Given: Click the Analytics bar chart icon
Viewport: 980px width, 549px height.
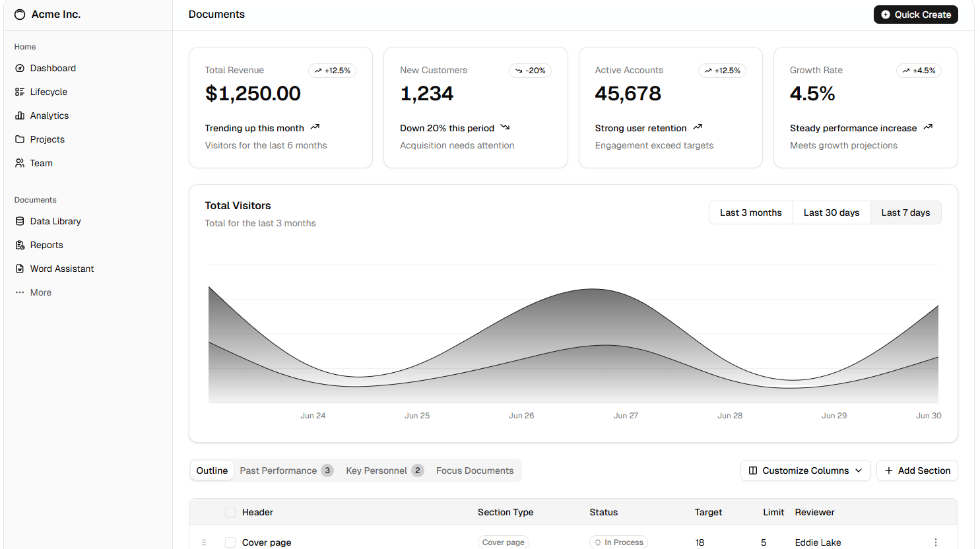Looking at the screenshot, I should click(x=20, y=115).
